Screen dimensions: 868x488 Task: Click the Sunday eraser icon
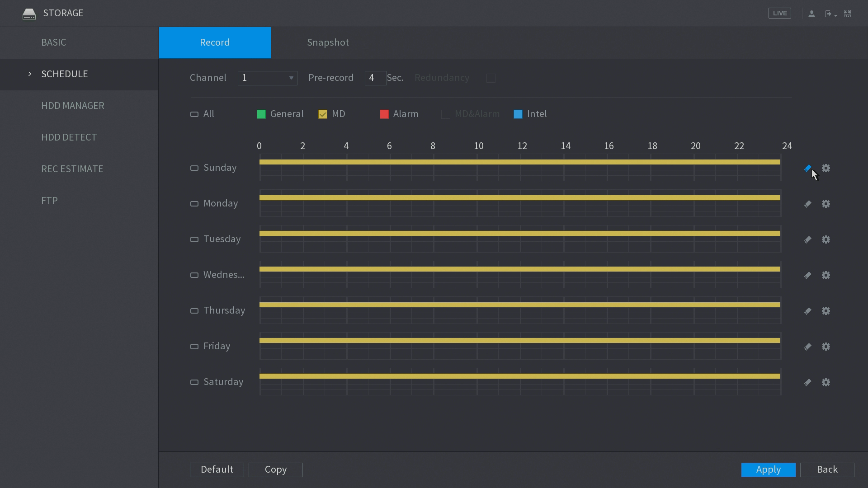point(807,168)
